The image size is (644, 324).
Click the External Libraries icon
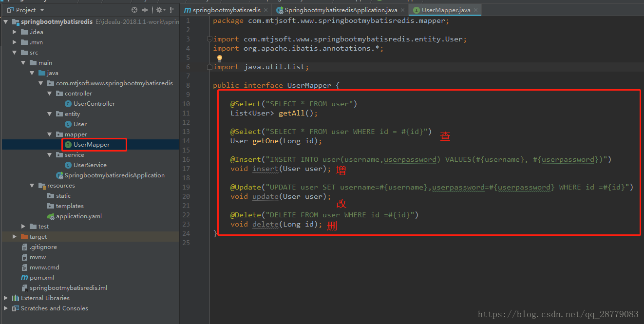(16, 298)
